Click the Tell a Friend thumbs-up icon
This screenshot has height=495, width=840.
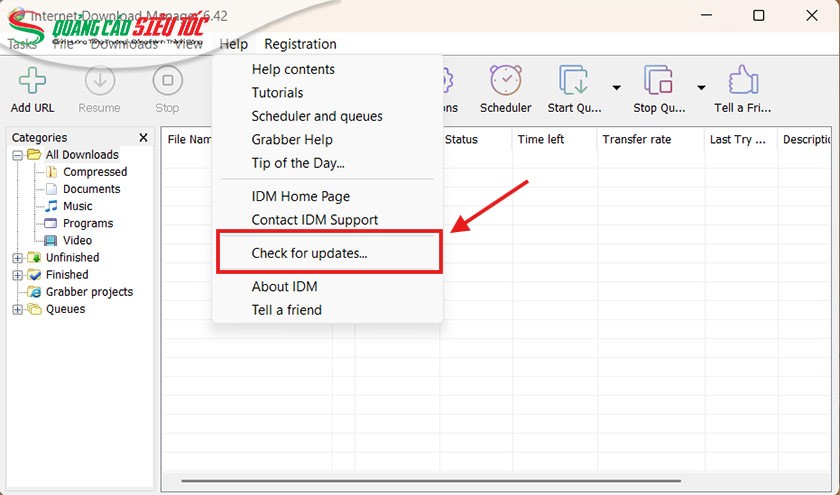743,82
